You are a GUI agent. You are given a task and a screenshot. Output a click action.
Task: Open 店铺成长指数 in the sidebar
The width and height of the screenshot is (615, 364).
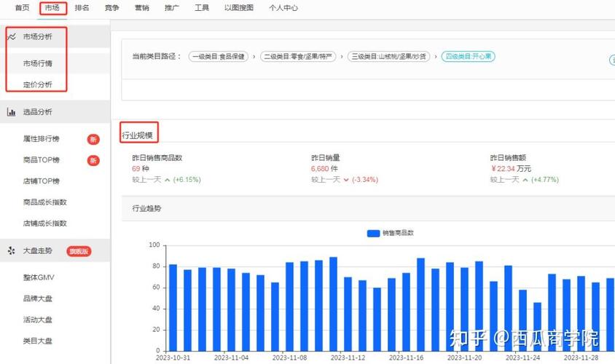click(44, 223)
